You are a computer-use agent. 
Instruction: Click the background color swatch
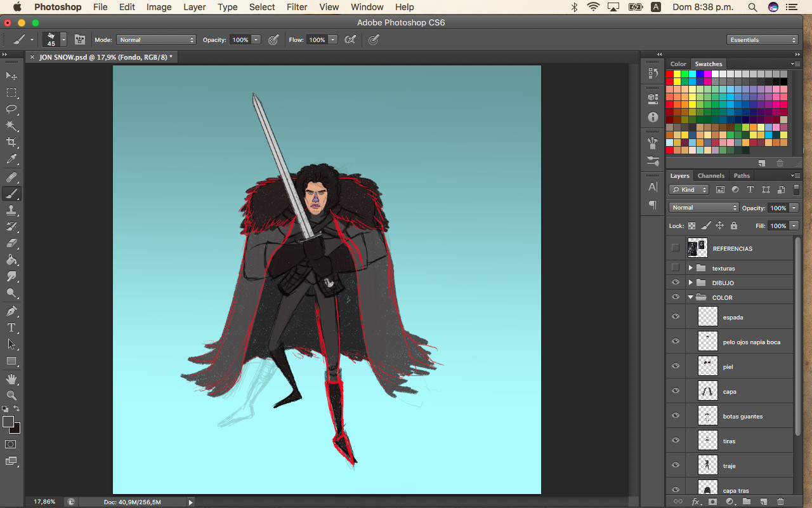click(15, 428)
